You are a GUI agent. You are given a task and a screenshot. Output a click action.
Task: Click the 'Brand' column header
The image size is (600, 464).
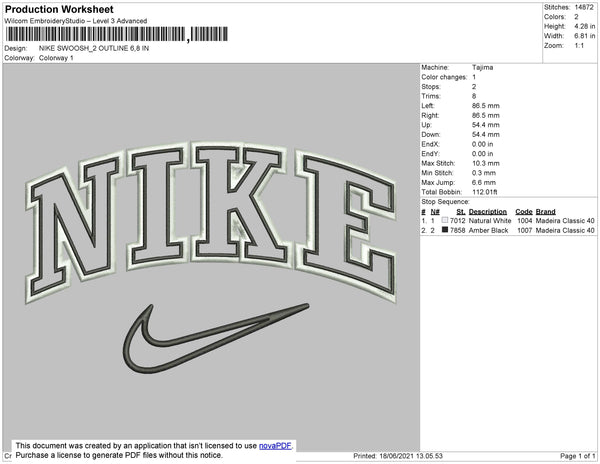546,212
